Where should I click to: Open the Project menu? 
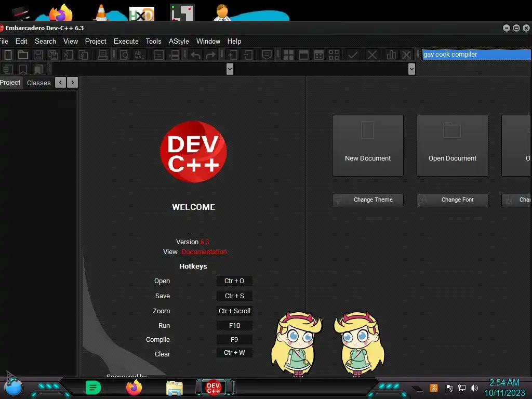(x=96, y=41)
